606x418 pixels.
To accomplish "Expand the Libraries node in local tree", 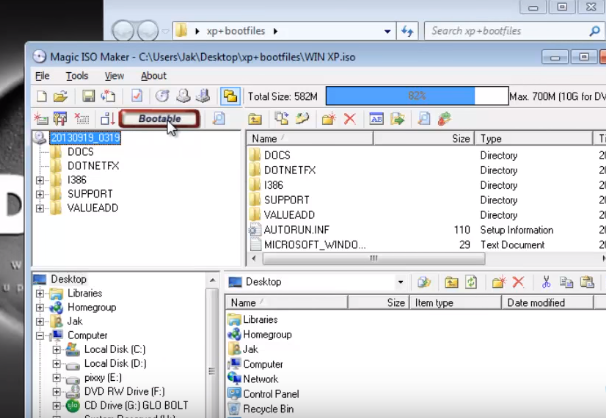I will (x=40, y=293).
